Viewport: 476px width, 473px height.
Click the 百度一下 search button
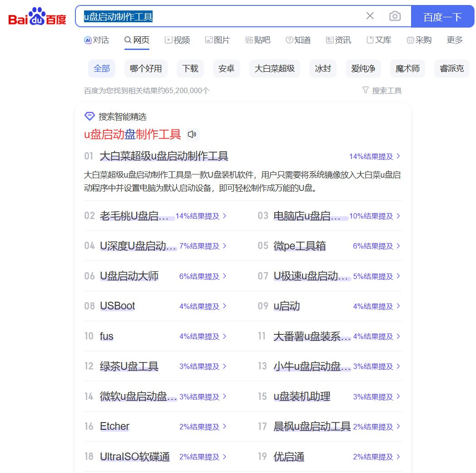[442, 16]
